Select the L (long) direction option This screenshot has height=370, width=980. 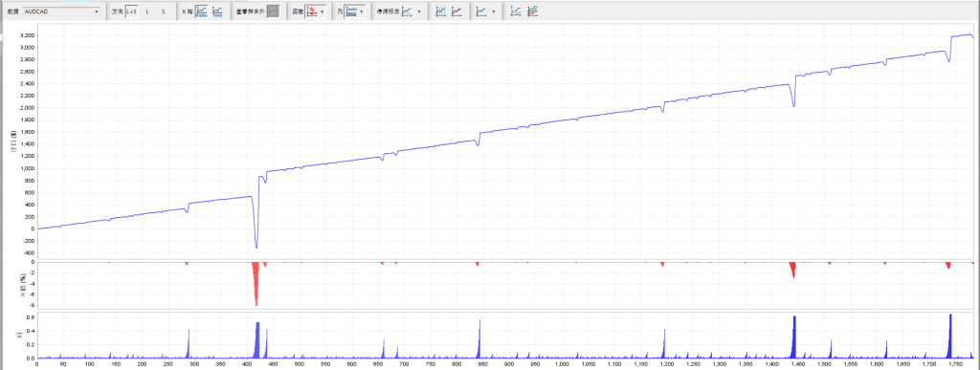tap(147, 11)
